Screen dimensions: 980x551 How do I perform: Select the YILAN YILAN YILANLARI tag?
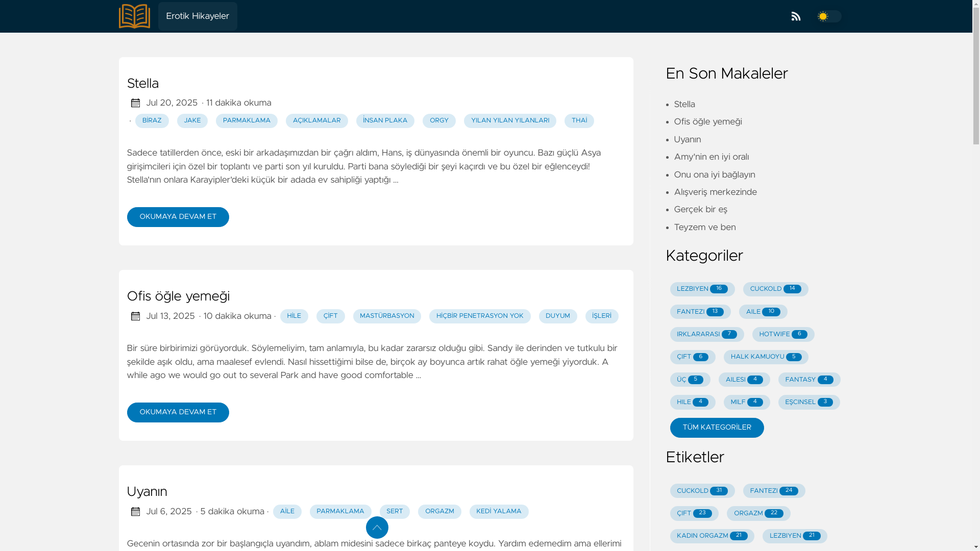click(510, 121)
